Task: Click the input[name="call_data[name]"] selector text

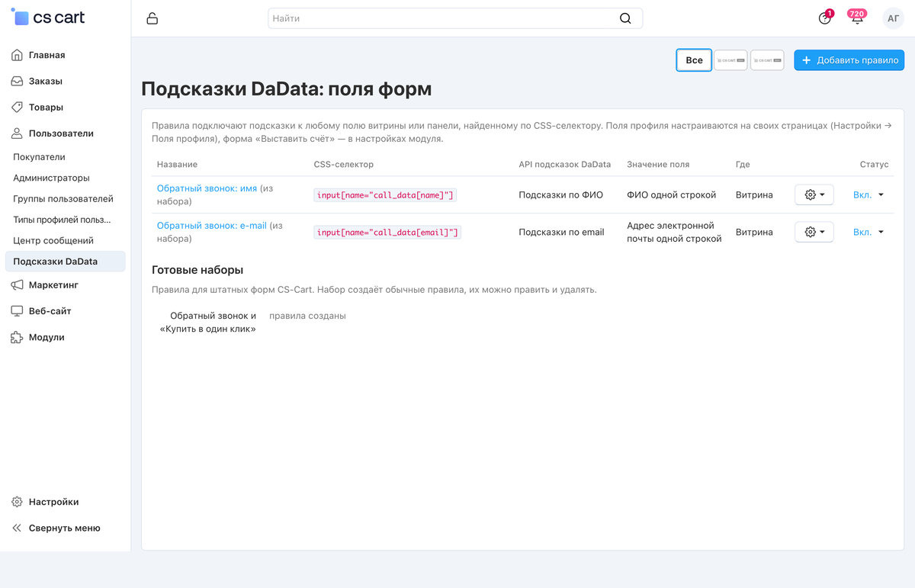Action: click(x=385, y=195)
